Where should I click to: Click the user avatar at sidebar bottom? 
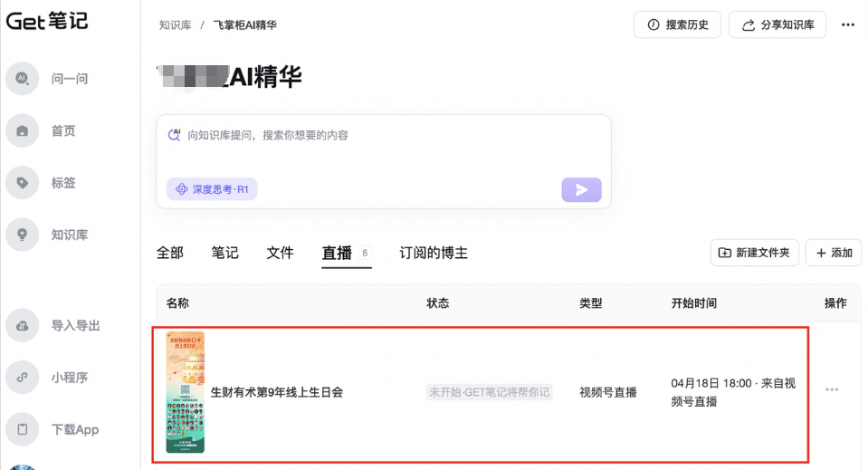[x=22, y=467]
